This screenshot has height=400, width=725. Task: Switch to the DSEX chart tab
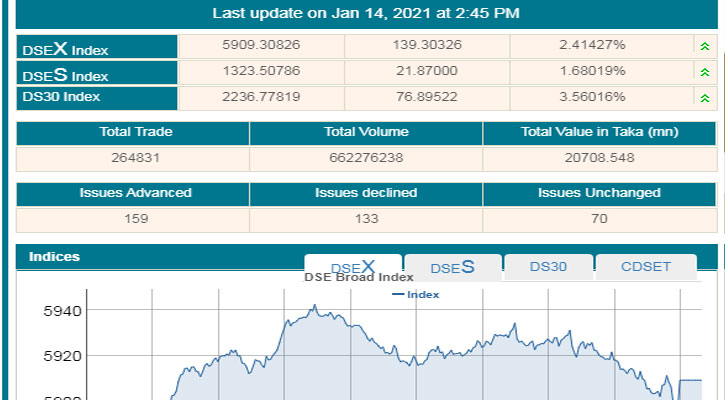tap(353, 267)
